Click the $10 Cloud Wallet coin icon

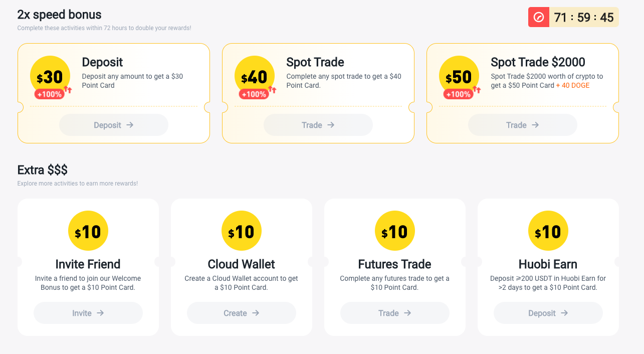point(242,231)
